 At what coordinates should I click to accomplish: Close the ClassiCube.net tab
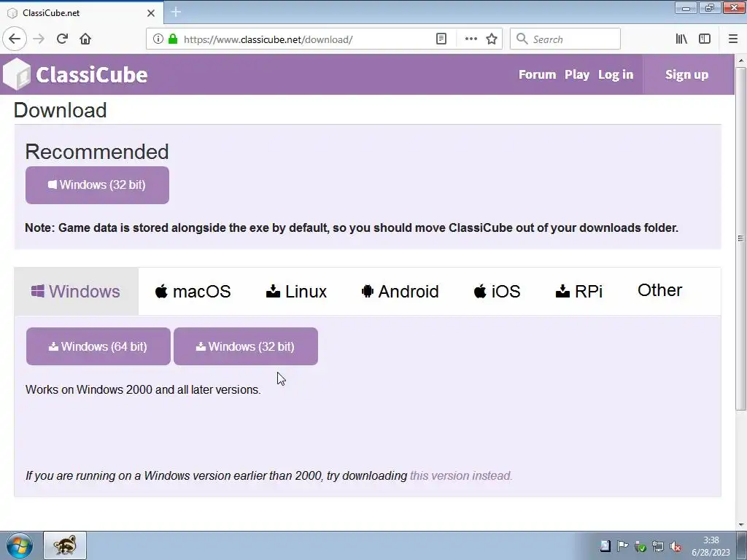(x=151, y=13)
